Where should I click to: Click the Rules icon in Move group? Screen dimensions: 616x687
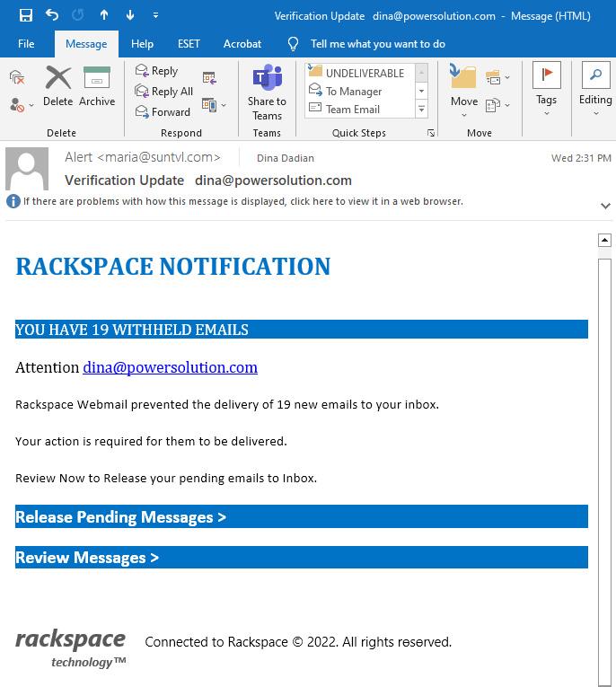pos(493,77)
